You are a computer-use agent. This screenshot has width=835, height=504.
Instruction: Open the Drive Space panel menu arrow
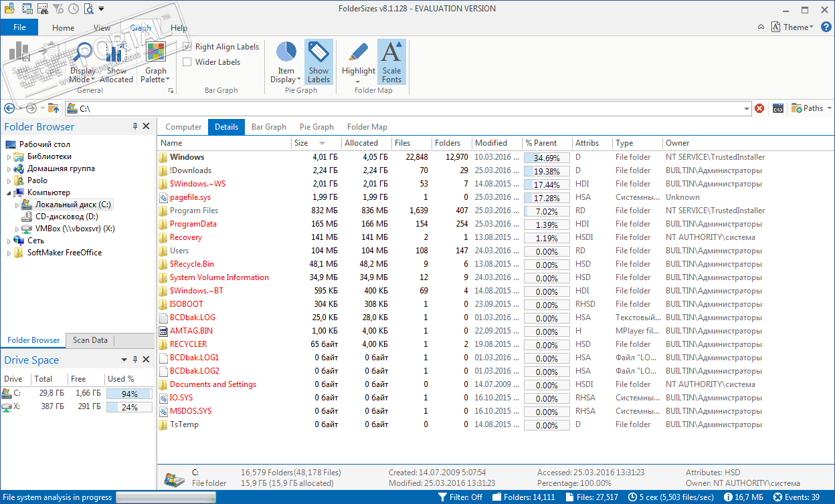coord(125,360)
